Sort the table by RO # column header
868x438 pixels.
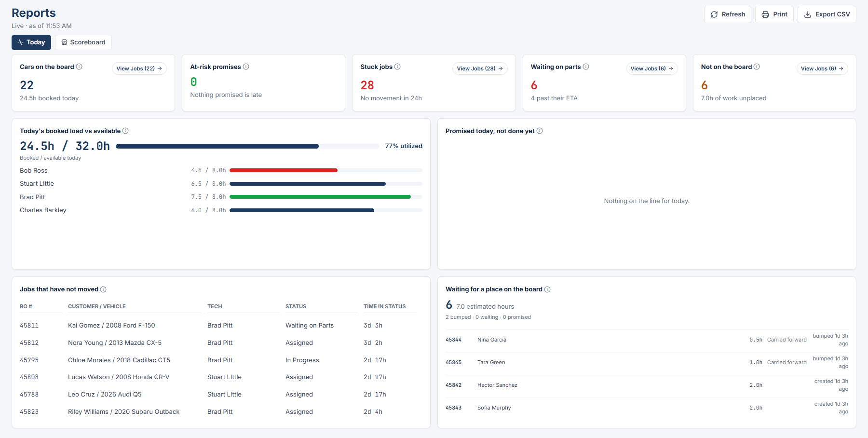[26, 306]
